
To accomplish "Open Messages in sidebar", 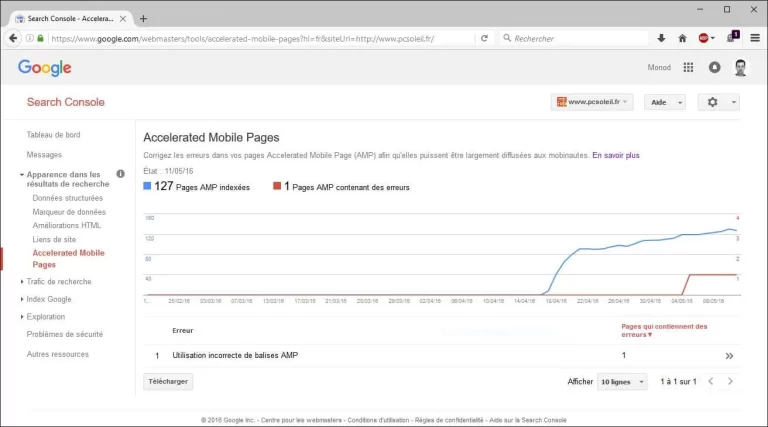I will [44, 155].
